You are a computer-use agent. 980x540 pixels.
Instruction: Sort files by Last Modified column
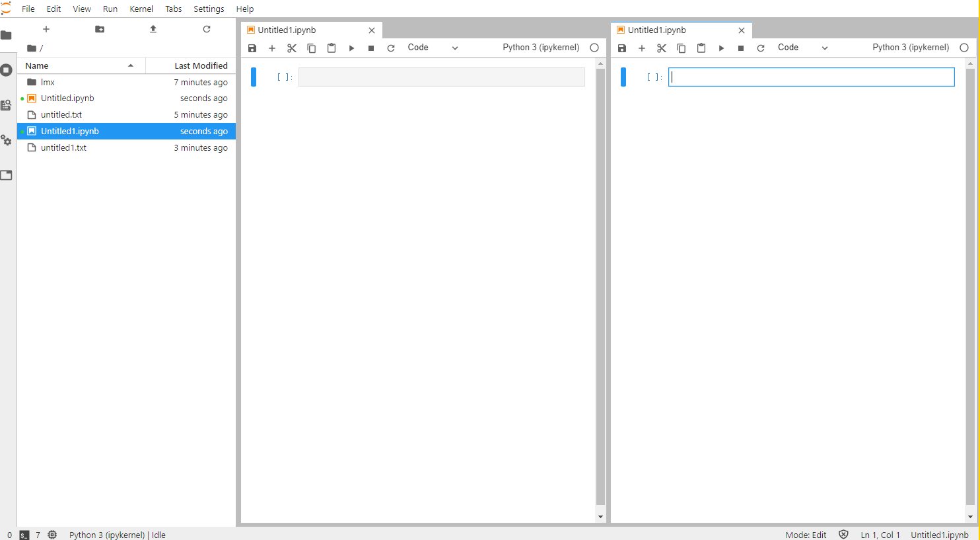tap(190, 65)
